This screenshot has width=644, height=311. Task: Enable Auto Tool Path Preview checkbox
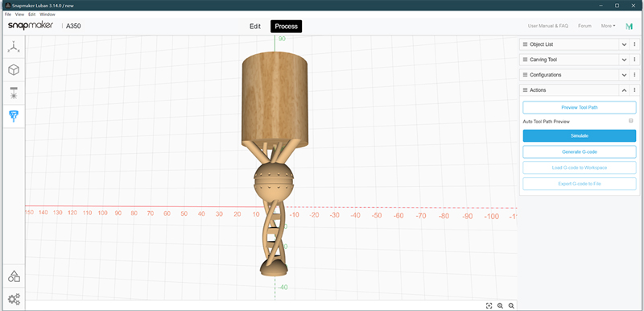[631, 121]
